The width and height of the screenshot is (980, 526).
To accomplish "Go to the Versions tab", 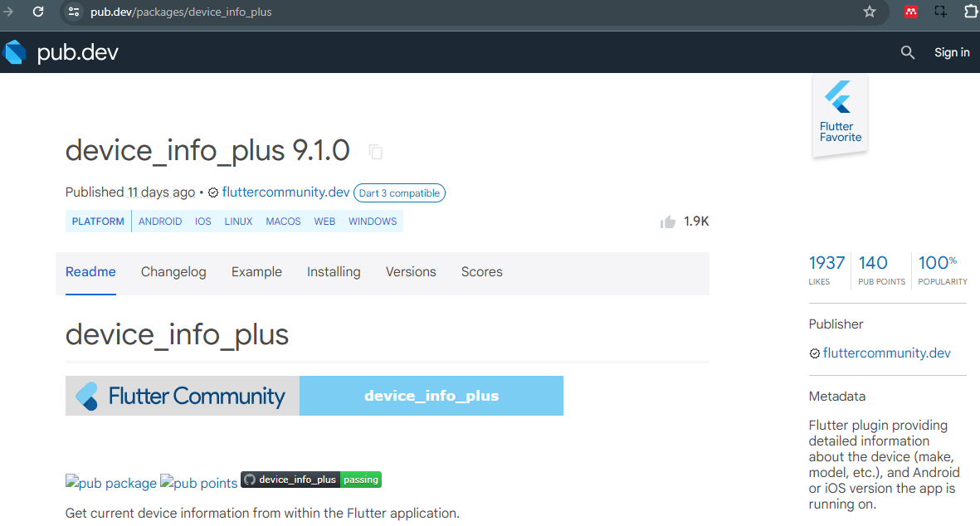I will click(x=411, y=272).
